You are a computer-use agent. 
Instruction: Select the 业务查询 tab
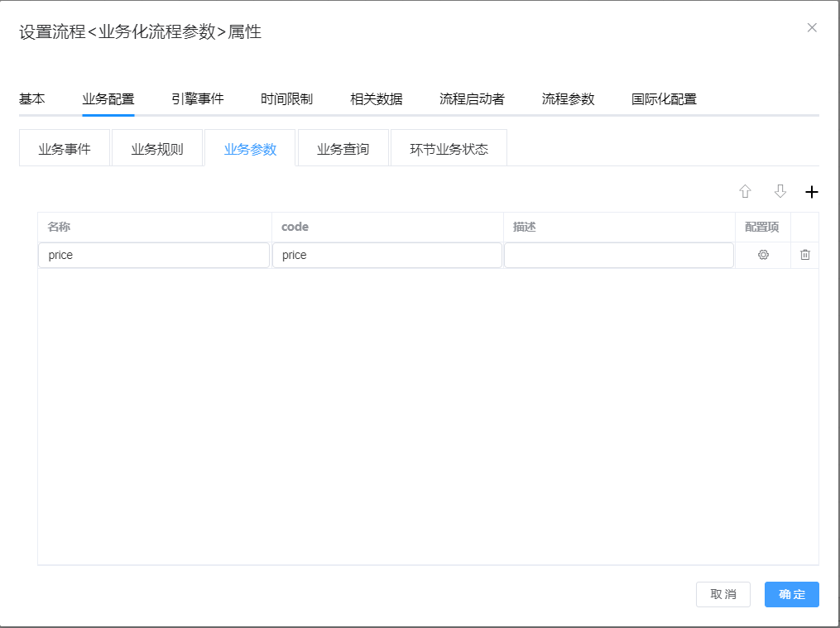343,146
